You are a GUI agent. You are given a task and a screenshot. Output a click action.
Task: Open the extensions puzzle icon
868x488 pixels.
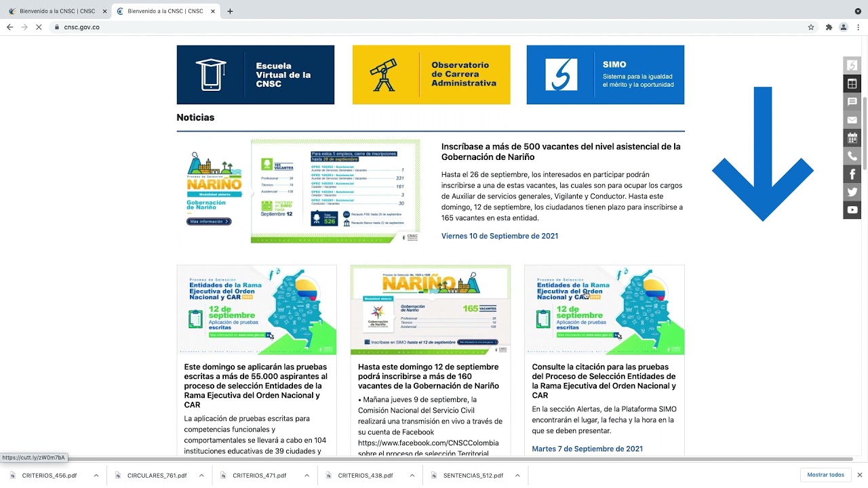tap(829, 27)
